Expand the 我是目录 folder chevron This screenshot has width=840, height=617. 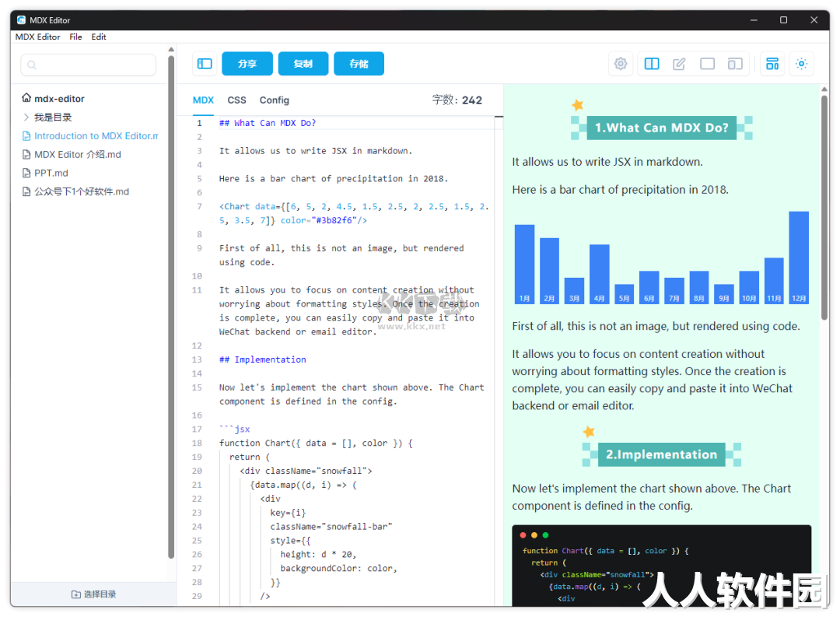pyautogui.click(x=26, y=117)
